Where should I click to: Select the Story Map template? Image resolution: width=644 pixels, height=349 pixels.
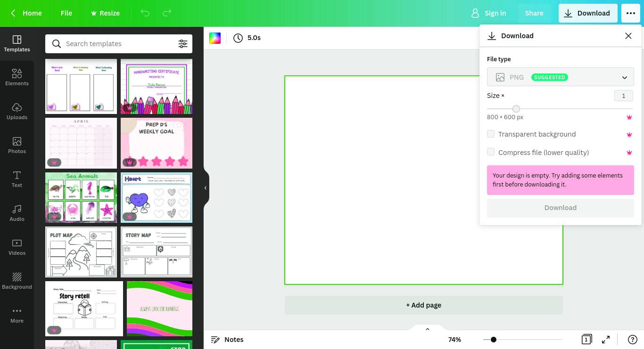point(157,252)
